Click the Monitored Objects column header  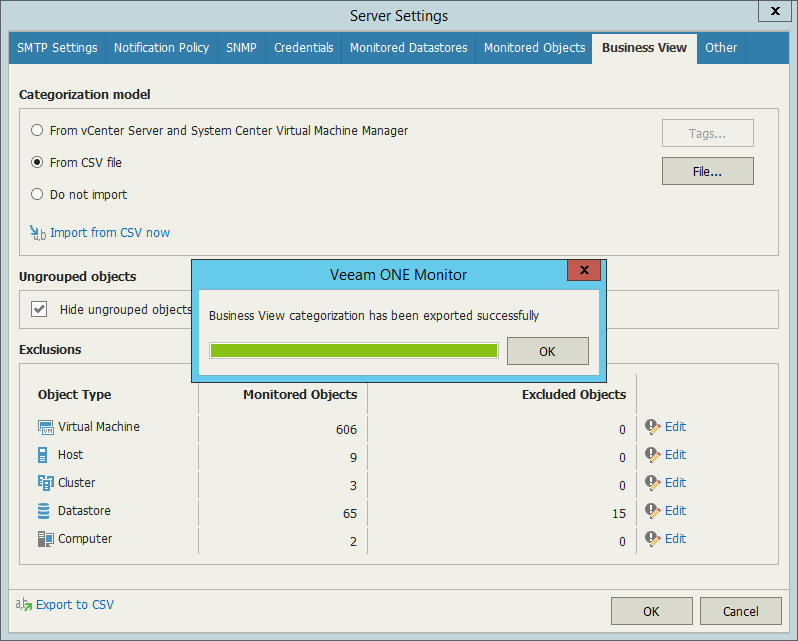coord(300,395)
